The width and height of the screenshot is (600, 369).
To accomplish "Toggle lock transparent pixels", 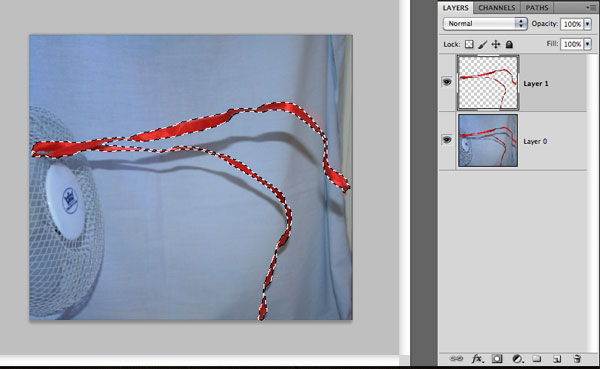I will point(469,44).
